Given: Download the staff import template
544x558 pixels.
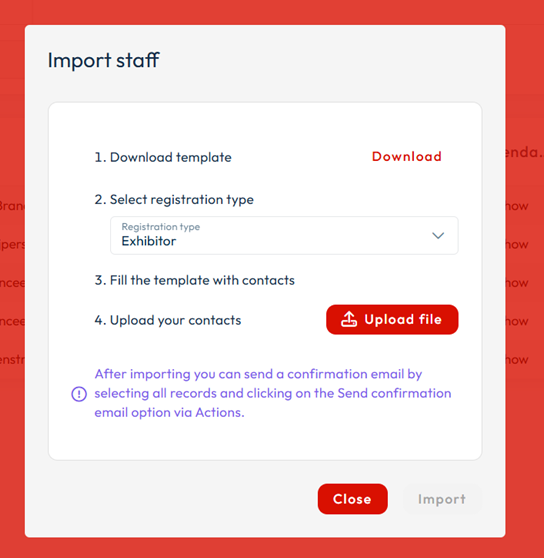Looking at the screenshot, I should point(407,157).
